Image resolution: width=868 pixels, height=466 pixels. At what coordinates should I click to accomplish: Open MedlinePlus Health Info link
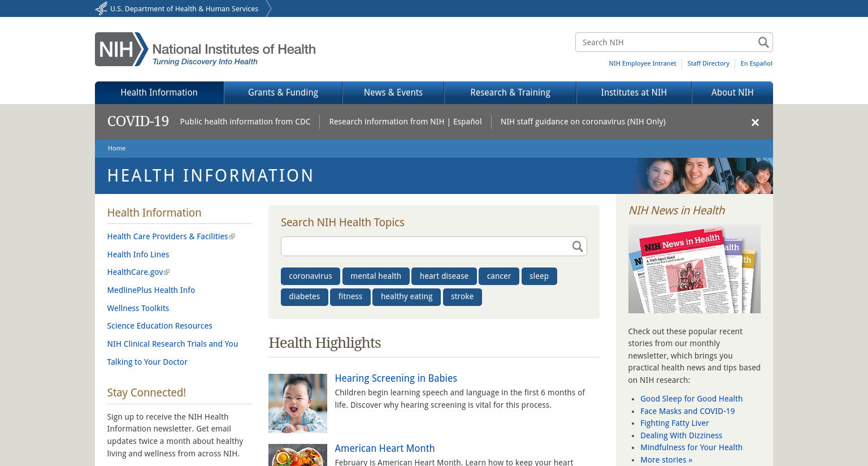tap(151, 290)
